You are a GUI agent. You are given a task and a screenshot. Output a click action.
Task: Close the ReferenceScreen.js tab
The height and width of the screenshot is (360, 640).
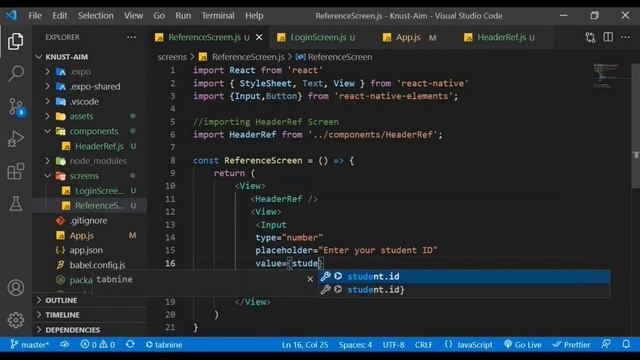pyautogui.click(x=259, y=37)
